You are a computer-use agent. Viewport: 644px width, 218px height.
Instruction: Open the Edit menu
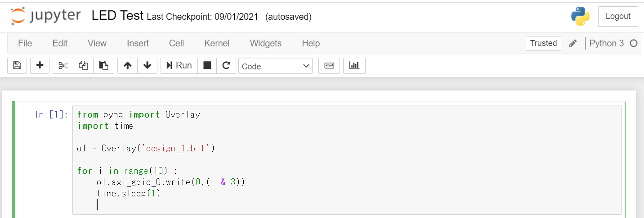(x=60, y=43)
